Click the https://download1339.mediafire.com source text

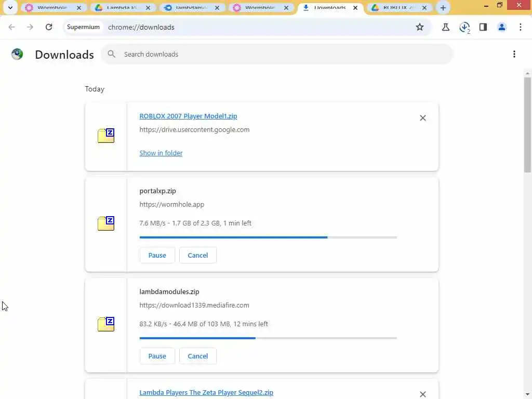(x=194, y=305)
